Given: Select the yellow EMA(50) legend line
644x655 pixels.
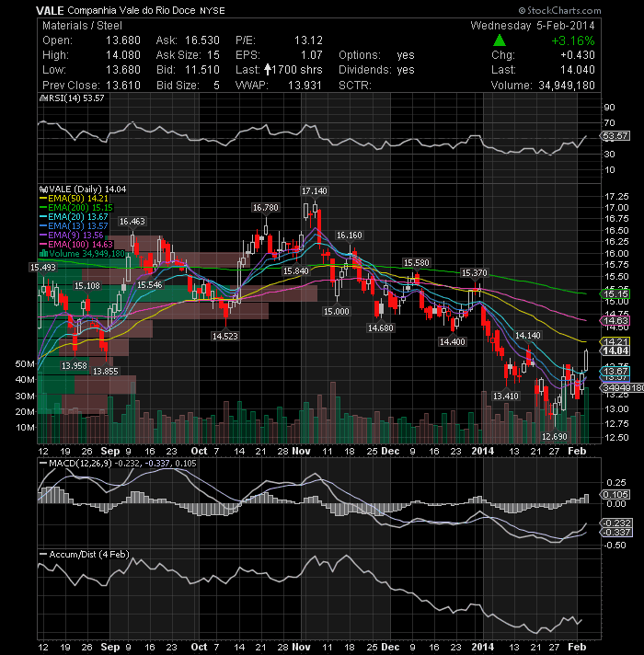Looking at the screenshot, I should (43, 199).
